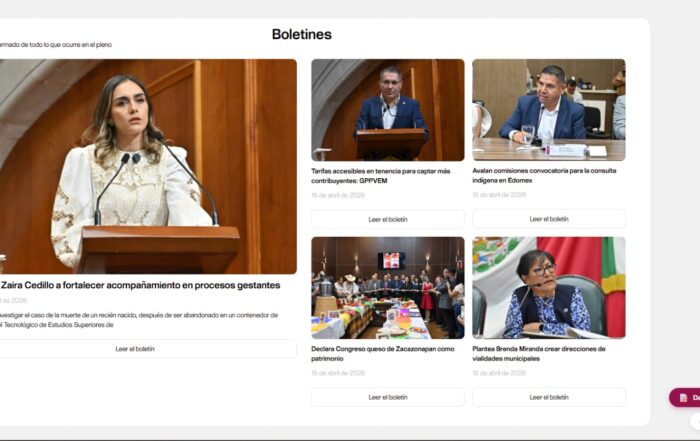Click the 'Boletines' section heading
This screenshot has width=700, height=441.
[x=301, y=34]
